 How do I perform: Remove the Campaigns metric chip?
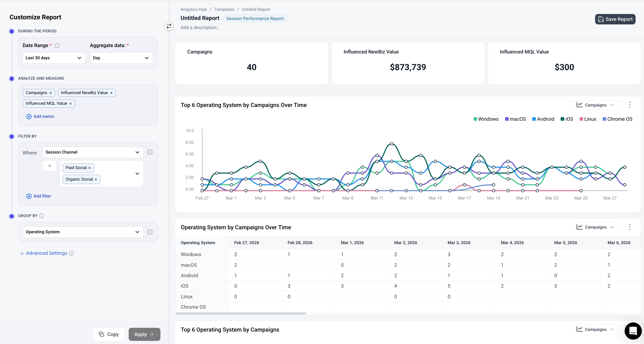[50, 93]
